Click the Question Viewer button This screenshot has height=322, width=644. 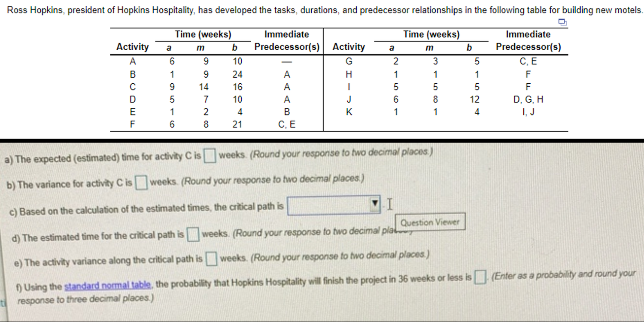[430, 222]
